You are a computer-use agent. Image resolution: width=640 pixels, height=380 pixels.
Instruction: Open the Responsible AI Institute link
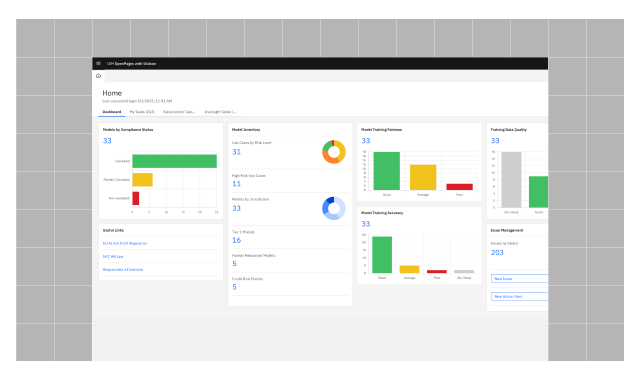click(123, 270)
